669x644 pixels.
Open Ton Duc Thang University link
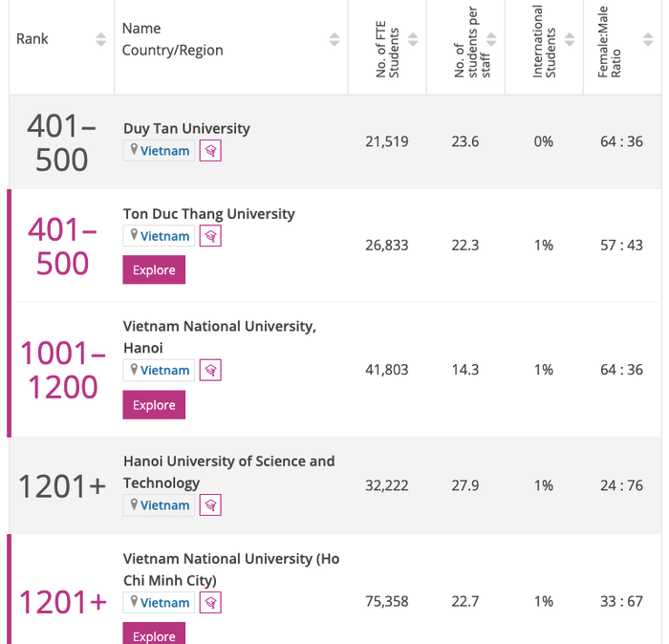[x=208, y=213]
